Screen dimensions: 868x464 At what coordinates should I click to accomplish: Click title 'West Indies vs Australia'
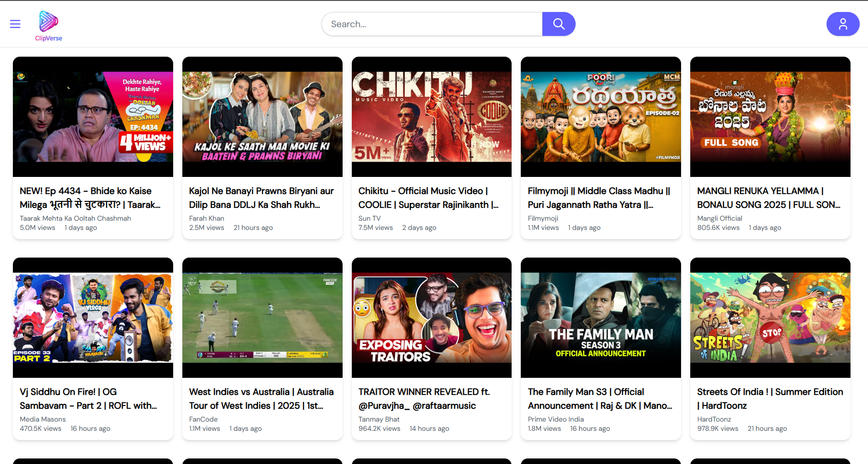pos(262,399)
